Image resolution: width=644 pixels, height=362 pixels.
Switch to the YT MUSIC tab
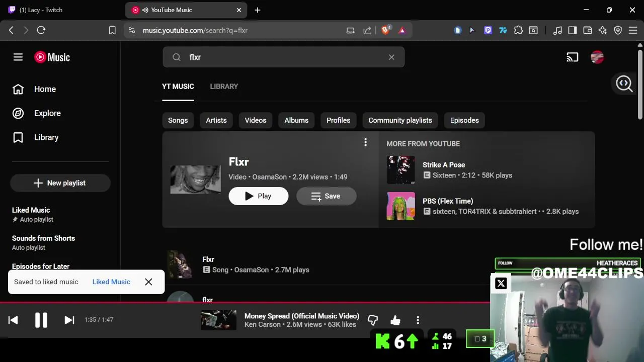(x=178, y=86)
